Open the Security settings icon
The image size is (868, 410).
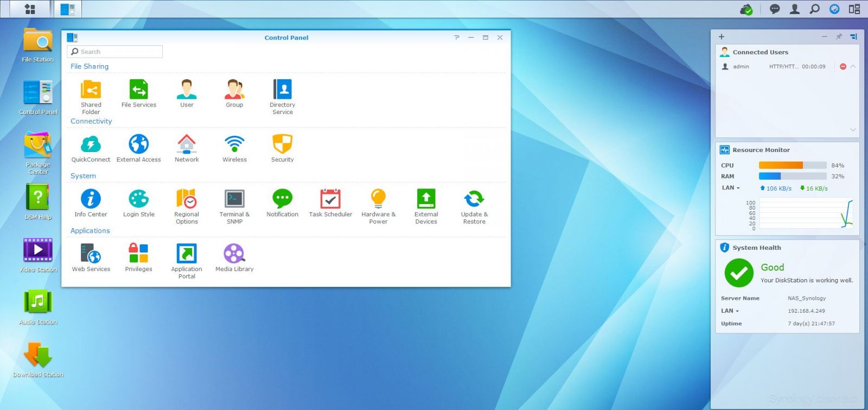282,148
